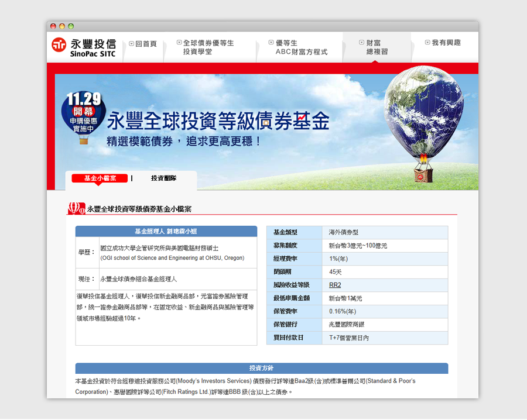Click the heading 永豐全球投資等級債券基金小檔案
The width and height of the screenshot is (527, 420).
point(139,209)
